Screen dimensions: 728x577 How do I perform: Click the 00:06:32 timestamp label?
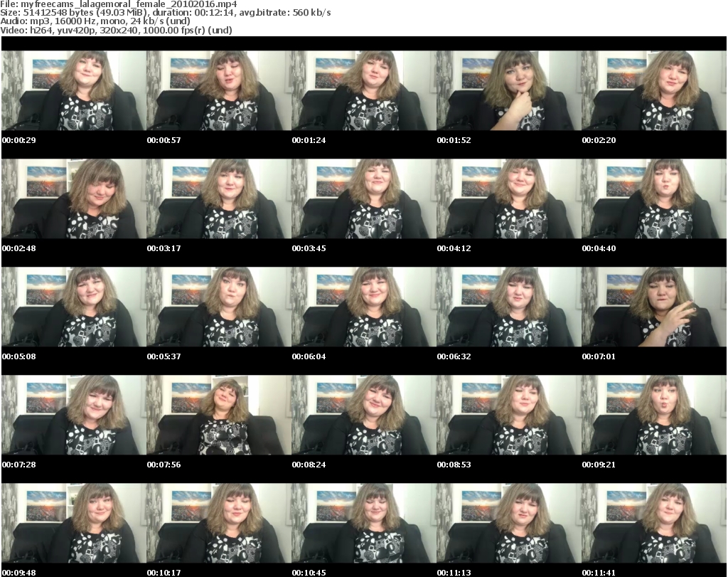[x=454, y=356]
